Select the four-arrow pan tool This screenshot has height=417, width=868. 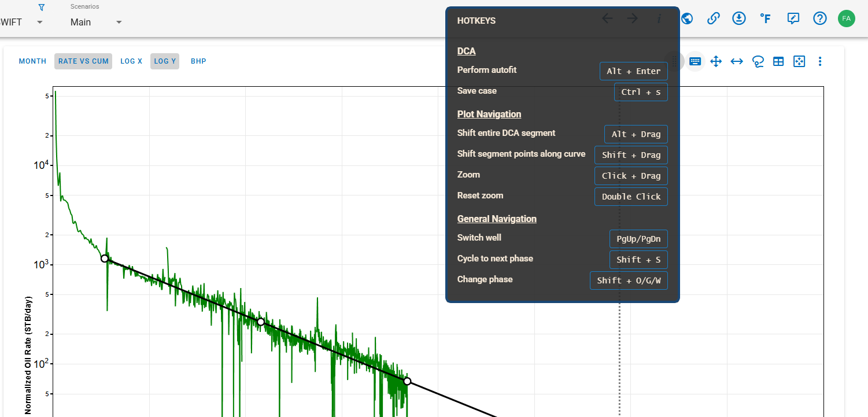pos(716,61)
